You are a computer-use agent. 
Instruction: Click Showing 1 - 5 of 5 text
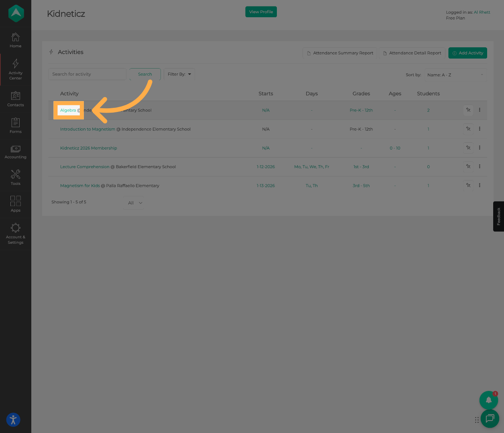(x=69, y=202)
